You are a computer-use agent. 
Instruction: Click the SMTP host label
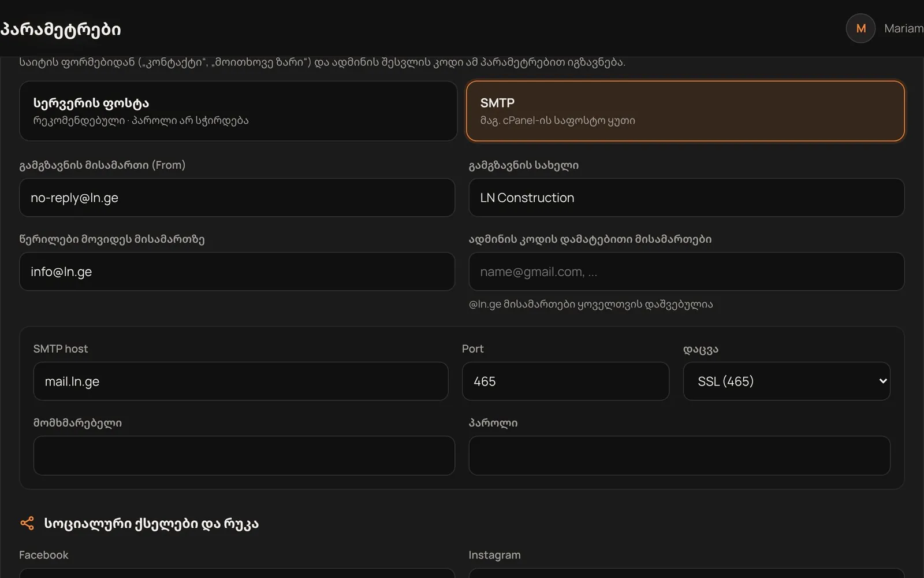tap(61, 349)
